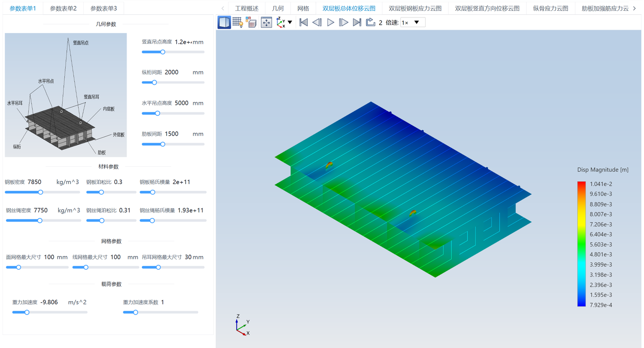Open the axis orientation dropdown arrow
This screenshot has width=644, height=348.
290,22
